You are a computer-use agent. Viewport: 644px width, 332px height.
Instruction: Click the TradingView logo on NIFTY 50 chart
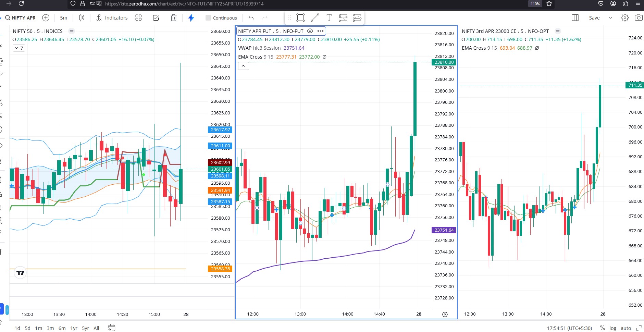21,273
